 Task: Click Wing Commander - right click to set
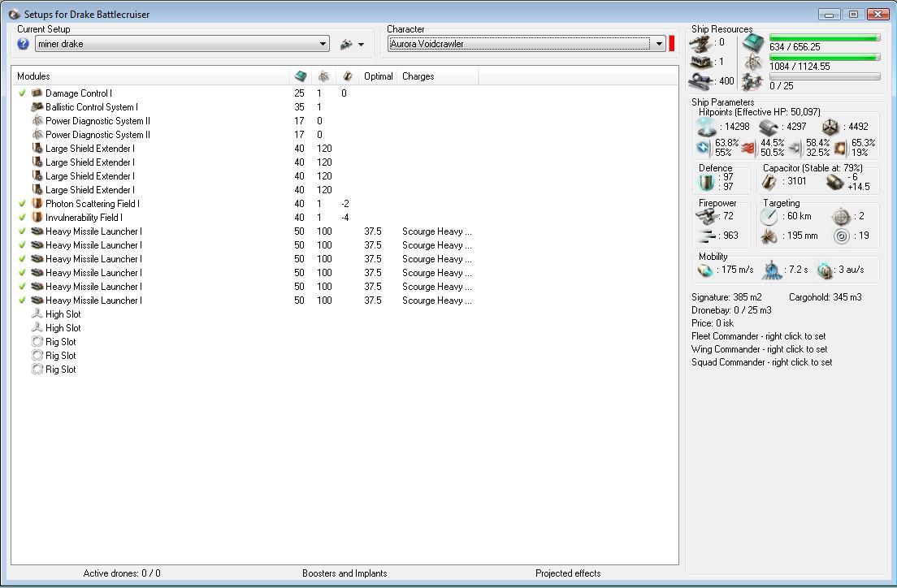coord(759,349)
